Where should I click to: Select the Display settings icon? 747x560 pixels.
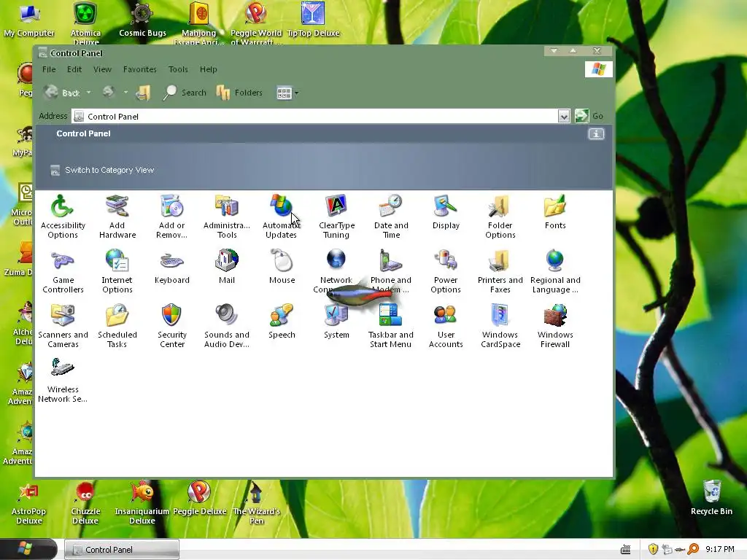(x=446, y=212)
